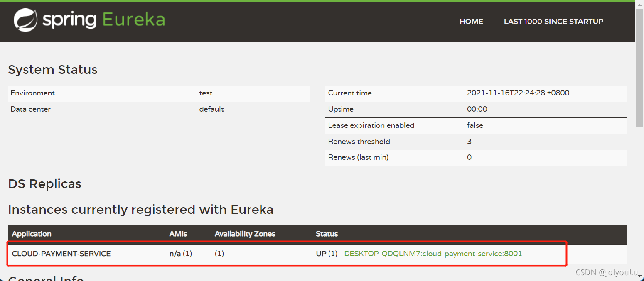This screenshot has width=644, height=281.
Task: Select the UP (1) status text
Action: [x=327, y=254]
